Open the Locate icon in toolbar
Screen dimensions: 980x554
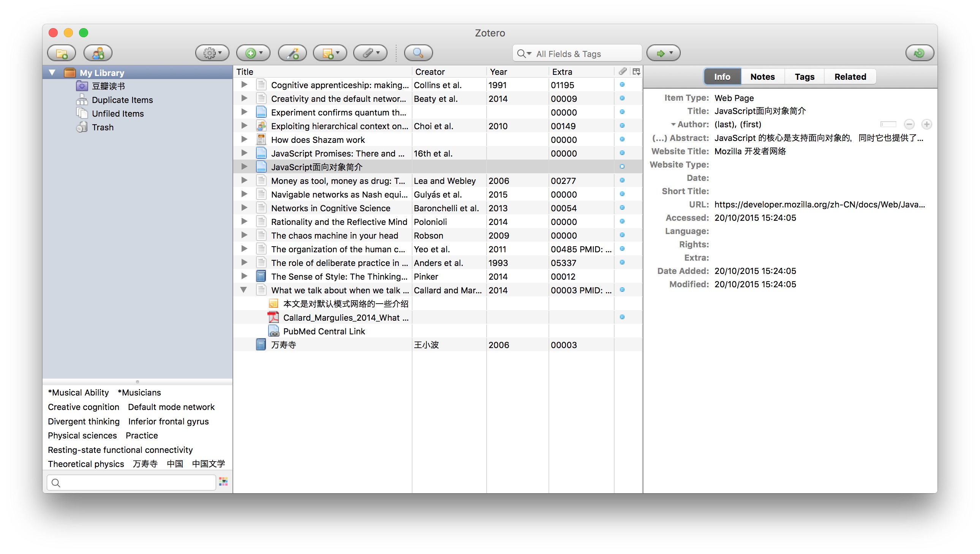[663, 53]
